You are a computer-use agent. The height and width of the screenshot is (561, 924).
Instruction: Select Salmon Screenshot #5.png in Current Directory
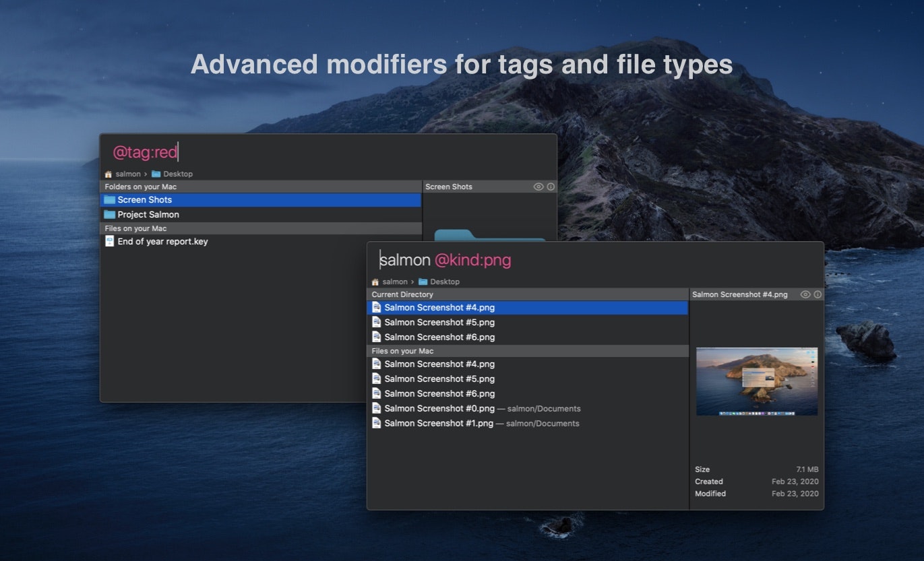point(439,323)
